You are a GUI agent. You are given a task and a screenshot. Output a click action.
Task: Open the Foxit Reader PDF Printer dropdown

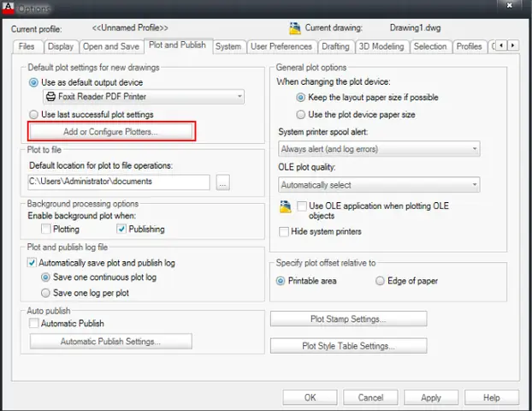click(x=144, y=97)
